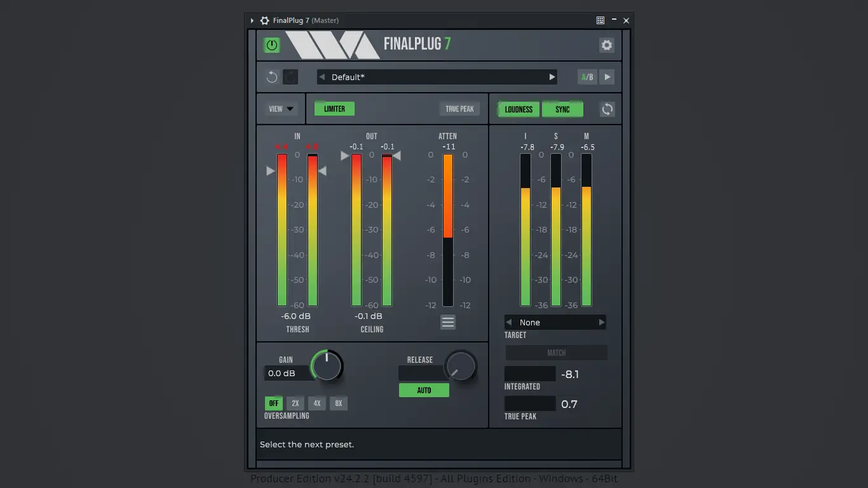Toggle the AUTO release button
Image resolution: width=868 pixels, height=488 pixels.
pos(424,390)
